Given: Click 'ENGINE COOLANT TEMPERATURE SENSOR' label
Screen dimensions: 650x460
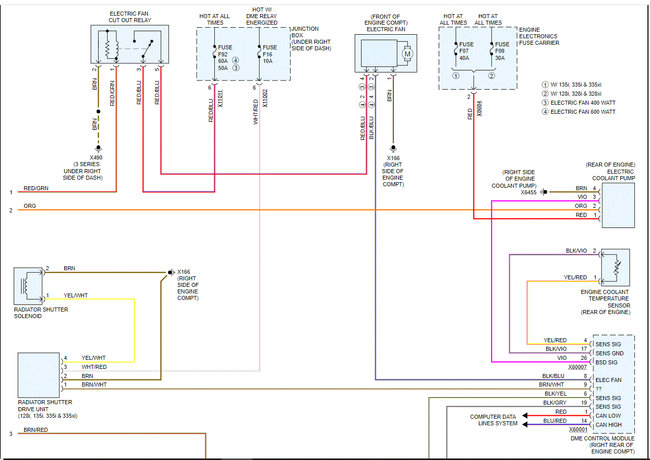Looking at the screenshot, I should point(605,298).
